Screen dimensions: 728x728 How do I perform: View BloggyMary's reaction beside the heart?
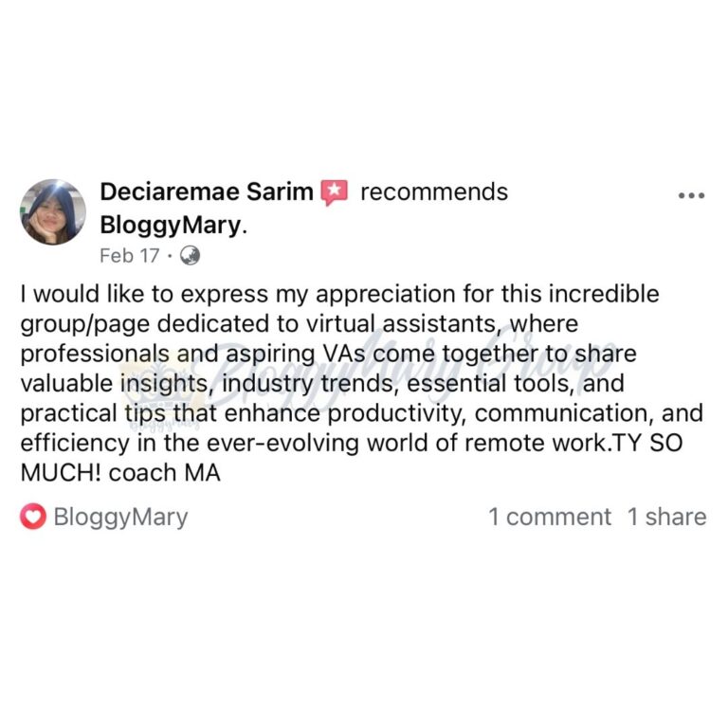120,518
